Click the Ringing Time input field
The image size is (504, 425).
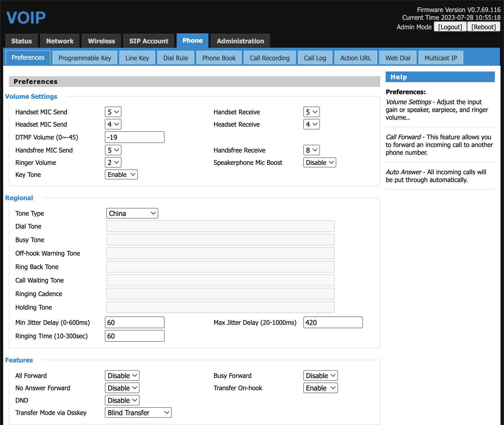[x=134, y=336]
